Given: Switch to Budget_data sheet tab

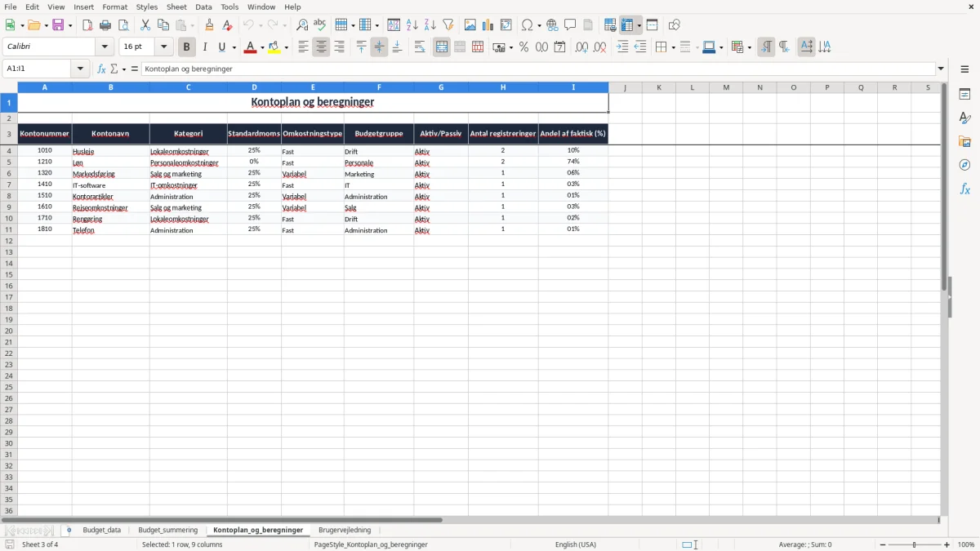Looking at the screenshot, I should 102,531.
